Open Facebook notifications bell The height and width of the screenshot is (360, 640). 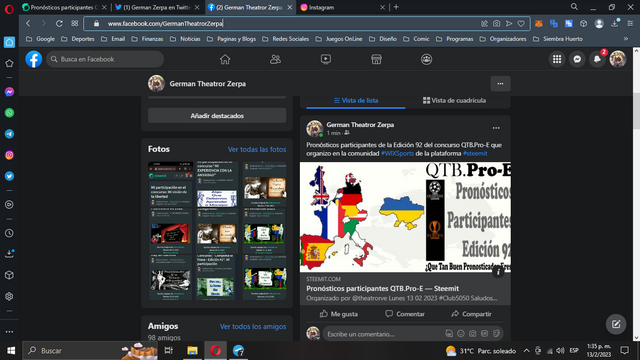[x=597, y=60]
